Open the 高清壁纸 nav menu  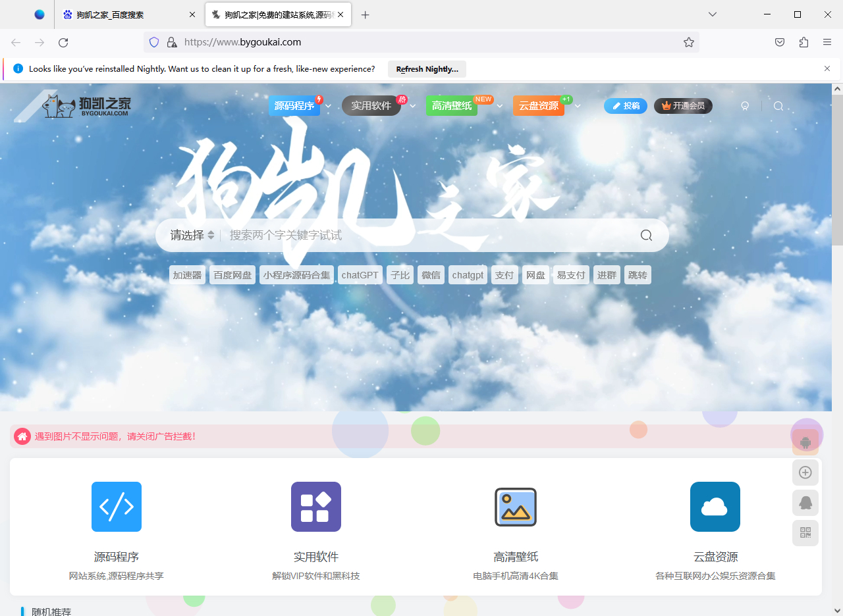[x=452, y=106]
